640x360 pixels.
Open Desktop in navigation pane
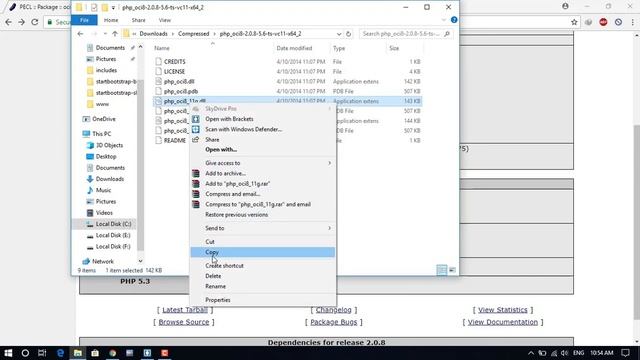106,157
